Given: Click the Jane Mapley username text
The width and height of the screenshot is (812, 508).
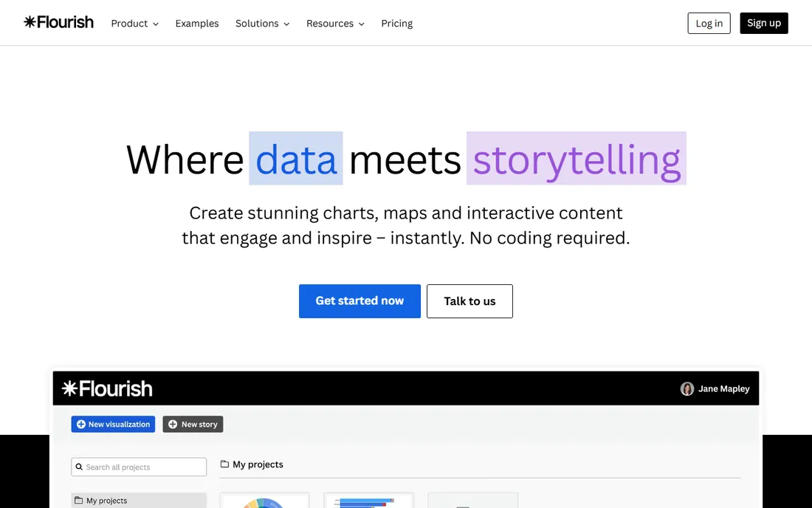Looking at the screenshot, I should 723,389.
